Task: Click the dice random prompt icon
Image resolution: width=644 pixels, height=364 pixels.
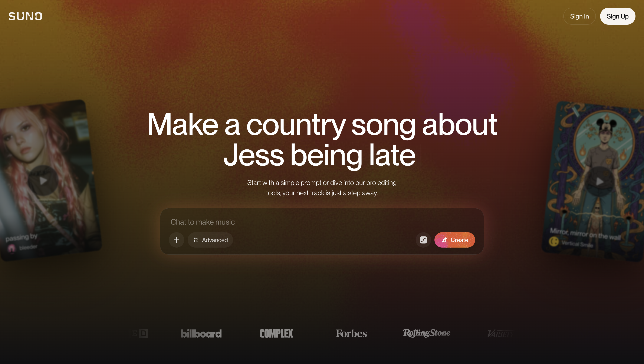Action: click(423, 240)
